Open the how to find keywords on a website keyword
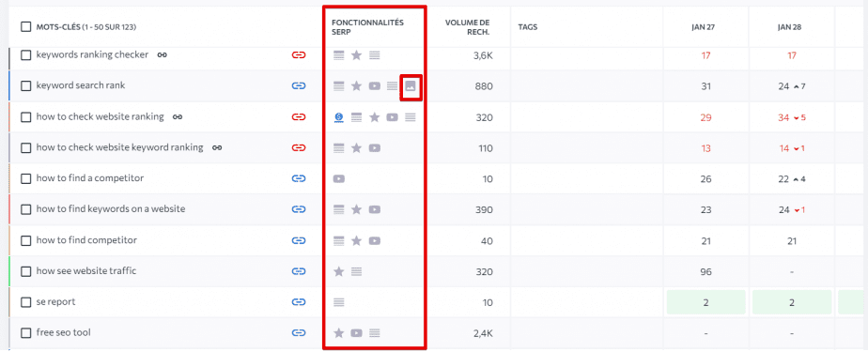The image size is (868, 352). coord(111,209)
